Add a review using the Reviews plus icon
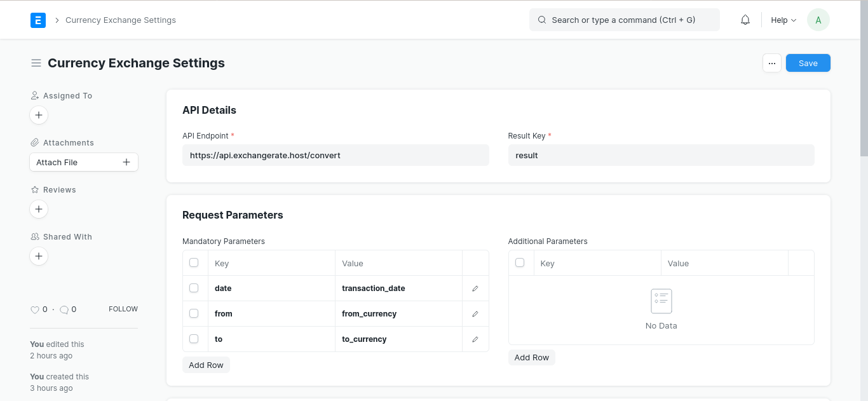Screen dimensions: 868x401 coord(39,209)
